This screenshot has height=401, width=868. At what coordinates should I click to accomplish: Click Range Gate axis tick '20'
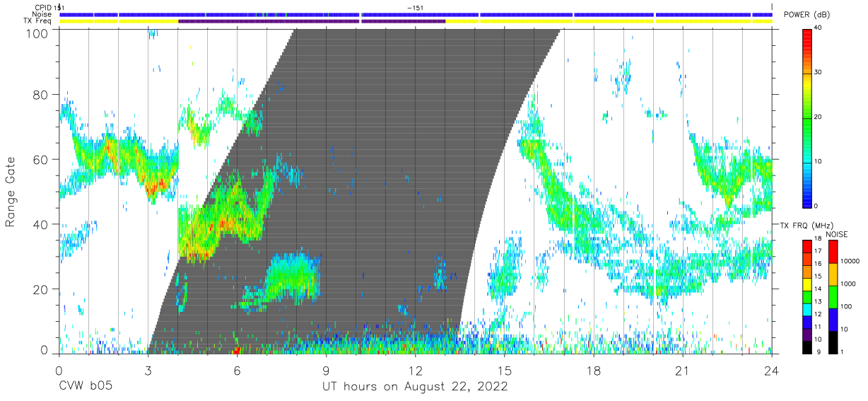pos(41,289)
